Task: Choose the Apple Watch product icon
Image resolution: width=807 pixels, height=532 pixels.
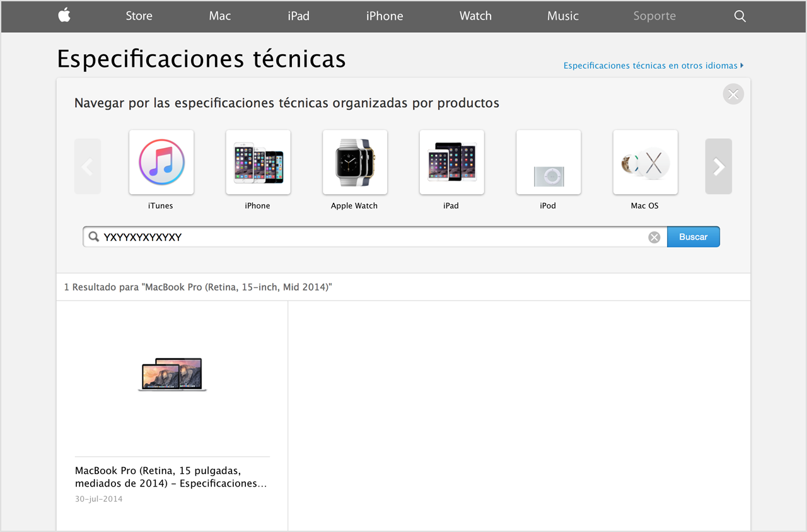Action: coord(355,163)
